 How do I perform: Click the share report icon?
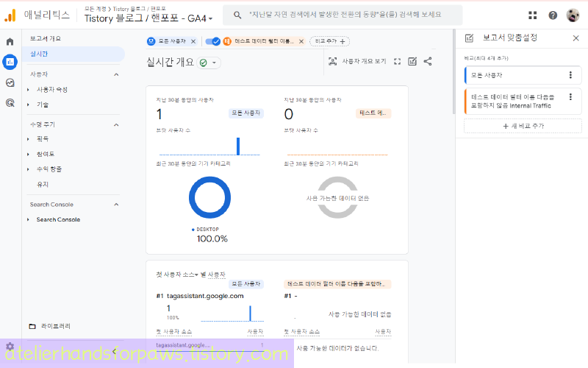[x=428, y=61]
